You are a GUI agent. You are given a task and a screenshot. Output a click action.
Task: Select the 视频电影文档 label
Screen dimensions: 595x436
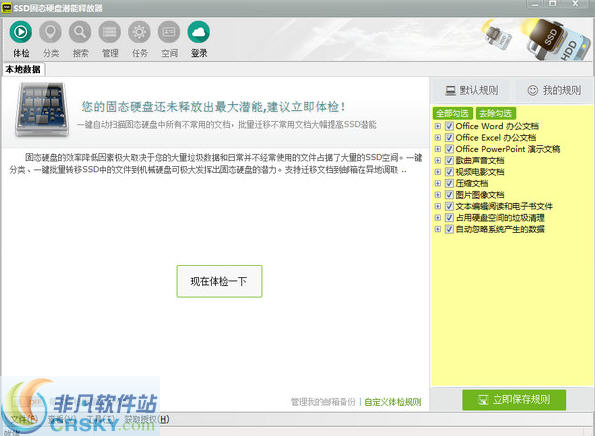coord(480,172)
